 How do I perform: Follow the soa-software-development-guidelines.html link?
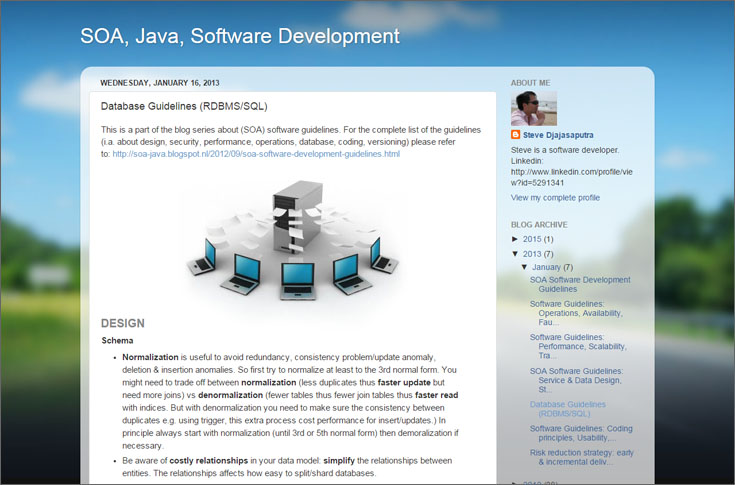(x=256, y=154)
